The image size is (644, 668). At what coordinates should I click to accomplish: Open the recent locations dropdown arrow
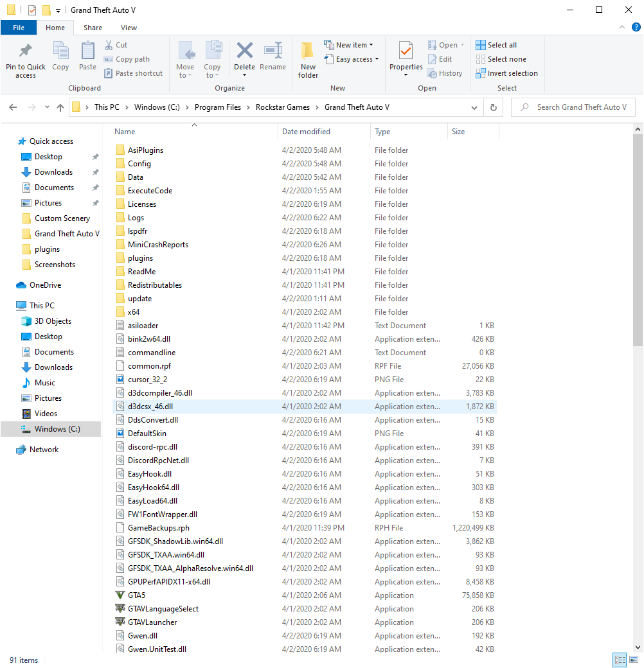click(x=47, y=107)
